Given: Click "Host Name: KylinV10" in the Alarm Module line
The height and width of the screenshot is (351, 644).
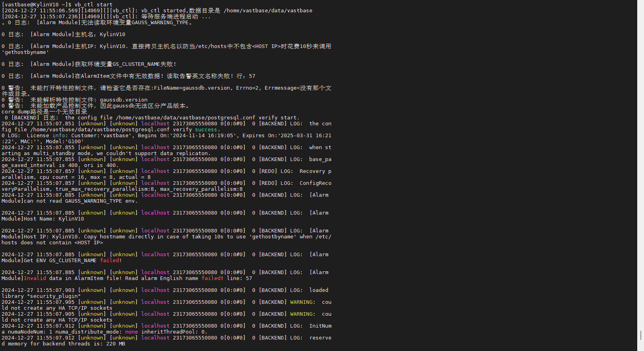Looking at the screenshot, I should [x=54, y=219].
